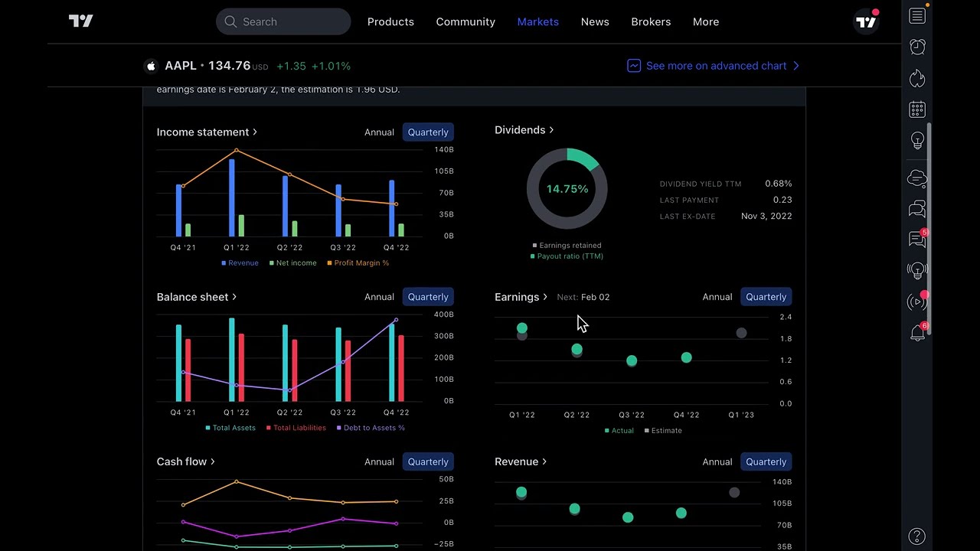Open the Products menu

coord(390,21)
